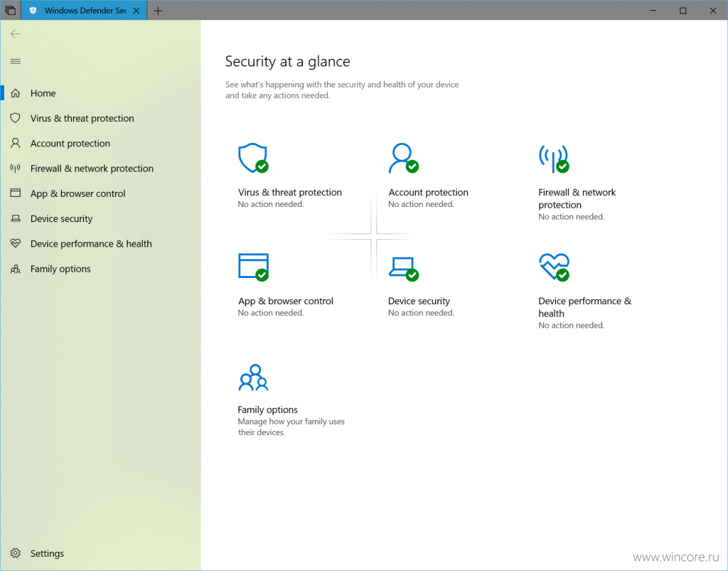Click the Account protection tile title

pos(428,192)
